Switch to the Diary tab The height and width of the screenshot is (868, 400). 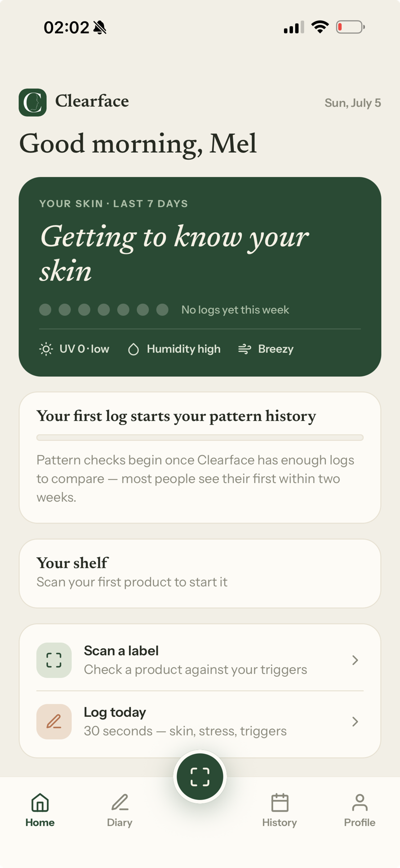click(x=119, y=810)
